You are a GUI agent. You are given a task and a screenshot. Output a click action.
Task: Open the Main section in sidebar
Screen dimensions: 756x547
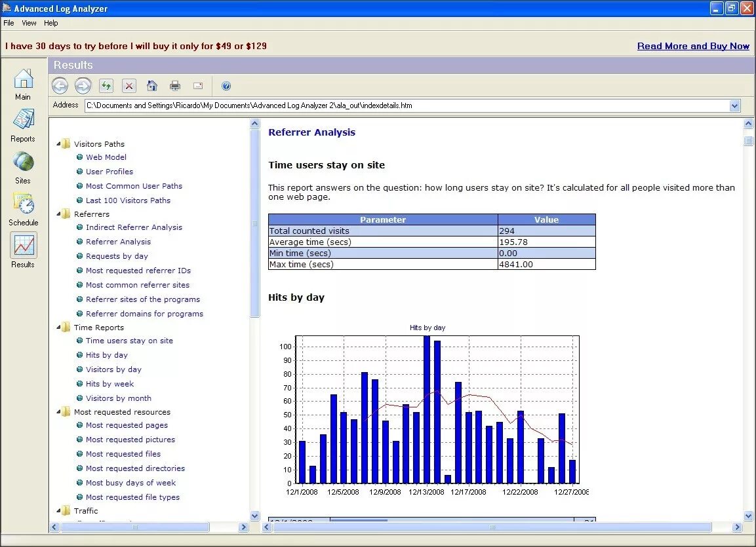(23, 85)
